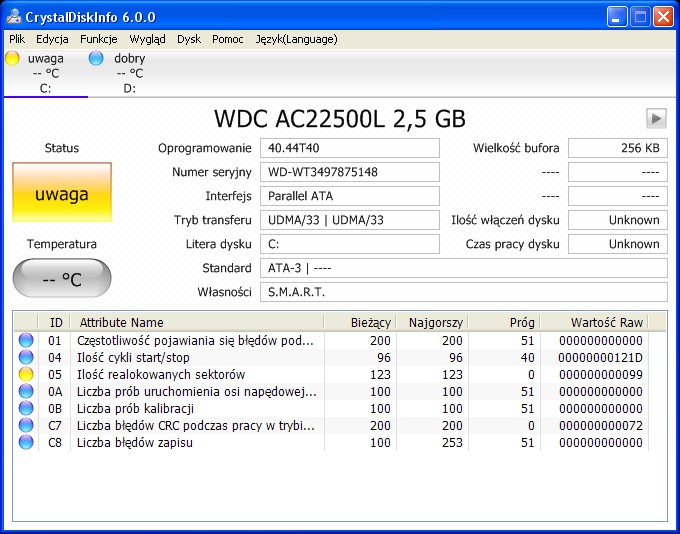Select row Ilość realokowanych sektorów
The width and height of the screenshot is (680, 534).
tap(331, 374)
